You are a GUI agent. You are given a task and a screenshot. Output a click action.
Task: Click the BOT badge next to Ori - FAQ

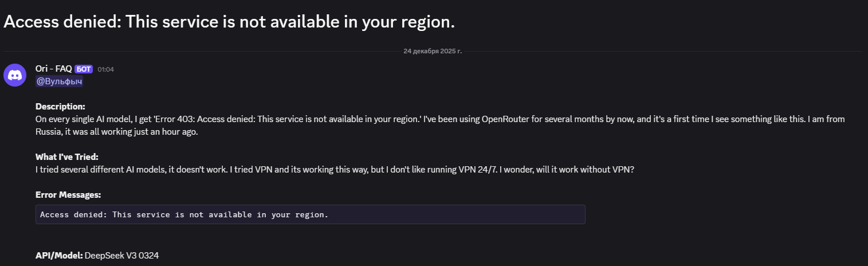coord(84,69)
